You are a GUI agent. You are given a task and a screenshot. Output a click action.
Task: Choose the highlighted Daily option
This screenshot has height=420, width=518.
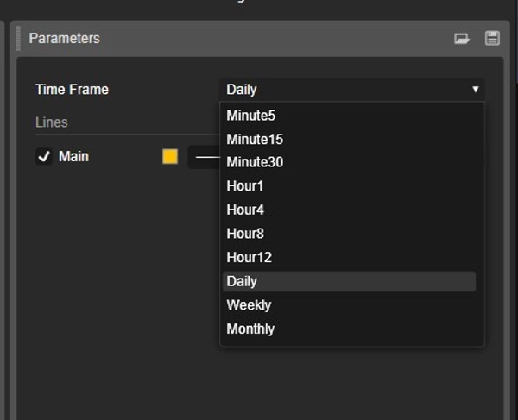242,281
